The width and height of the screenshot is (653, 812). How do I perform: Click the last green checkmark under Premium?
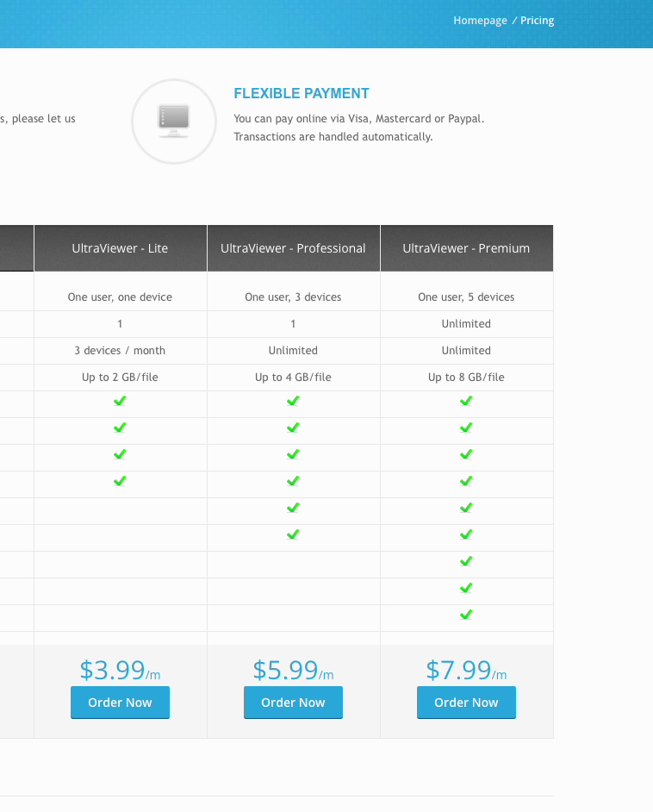pyautogui.click(x=466, y=615)
